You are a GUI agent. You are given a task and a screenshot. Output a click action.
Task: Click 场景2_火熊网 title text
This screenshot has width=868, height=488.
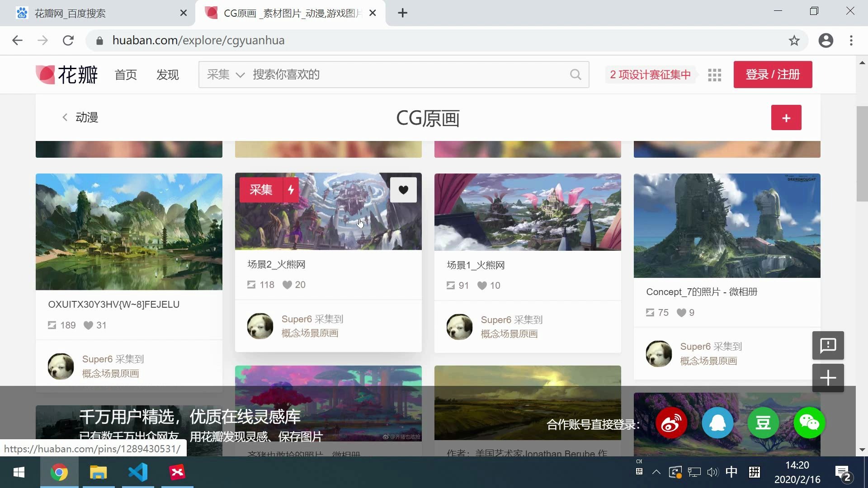(x=276, y=264)
